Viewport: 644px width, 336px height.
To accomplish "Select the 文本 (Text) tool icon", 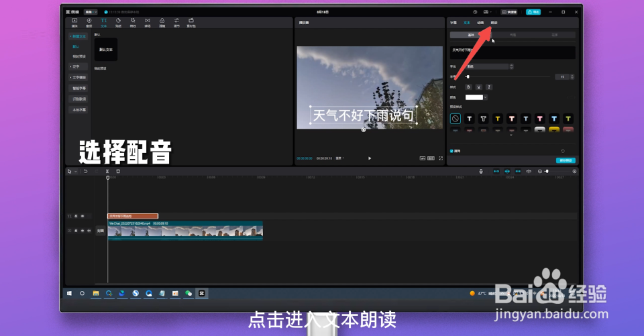I will tap(103, 22).
